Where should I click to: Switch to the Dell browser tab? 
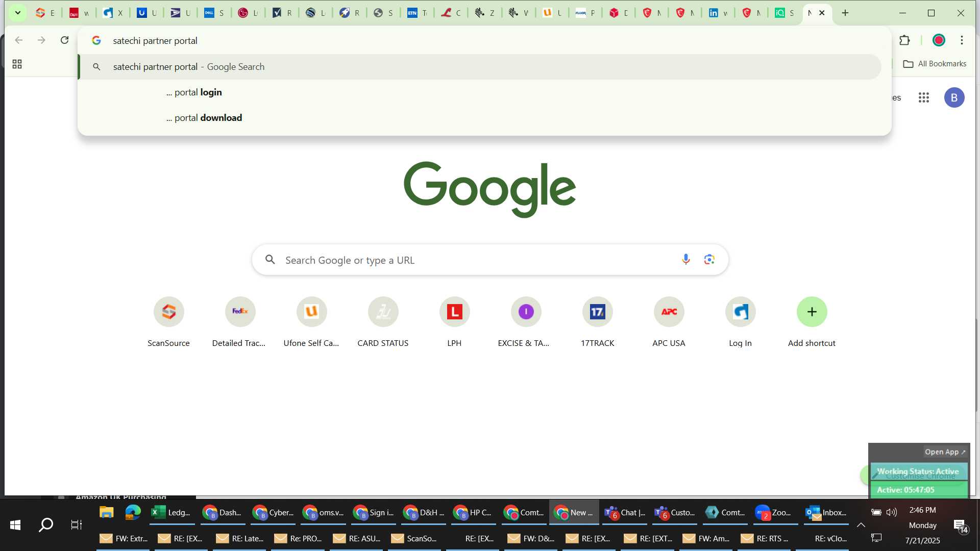pos(213,13)
